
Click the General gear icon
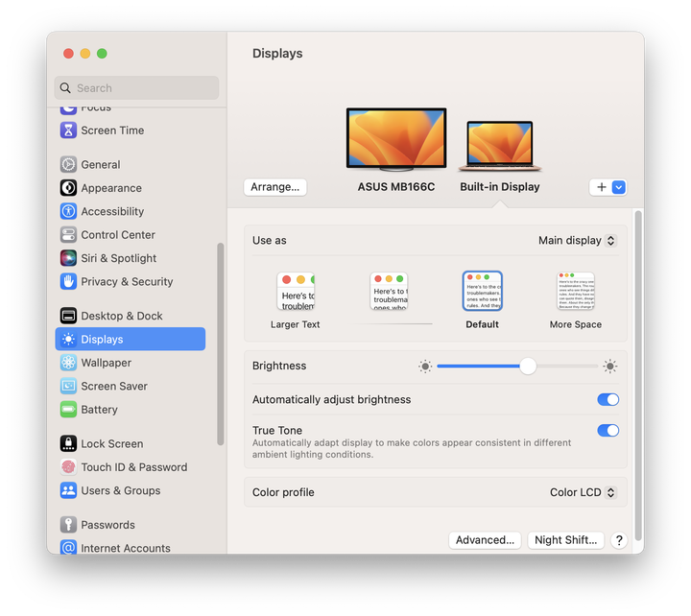point(68,164)
